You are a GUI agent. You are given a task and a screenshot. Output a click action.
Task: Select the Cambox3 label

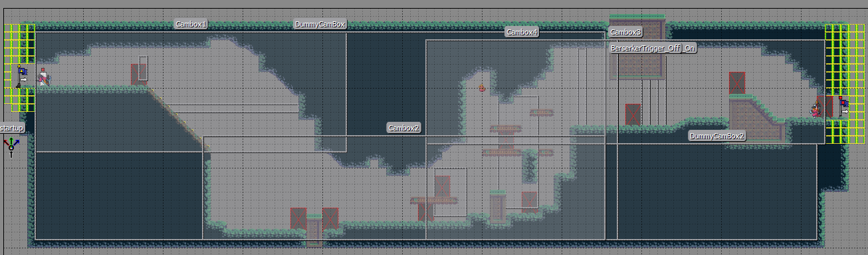[x=626, y=32]
